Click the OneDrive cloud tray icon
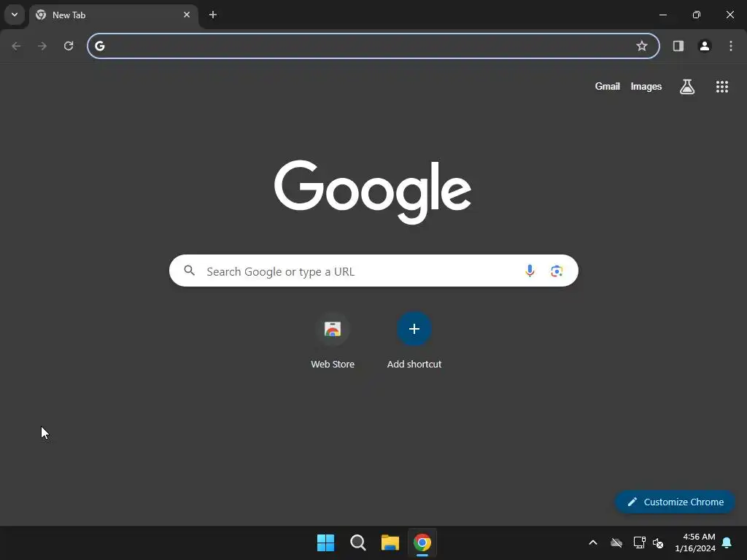This screenshot has width=747, height=560. (x=616, y=542)
